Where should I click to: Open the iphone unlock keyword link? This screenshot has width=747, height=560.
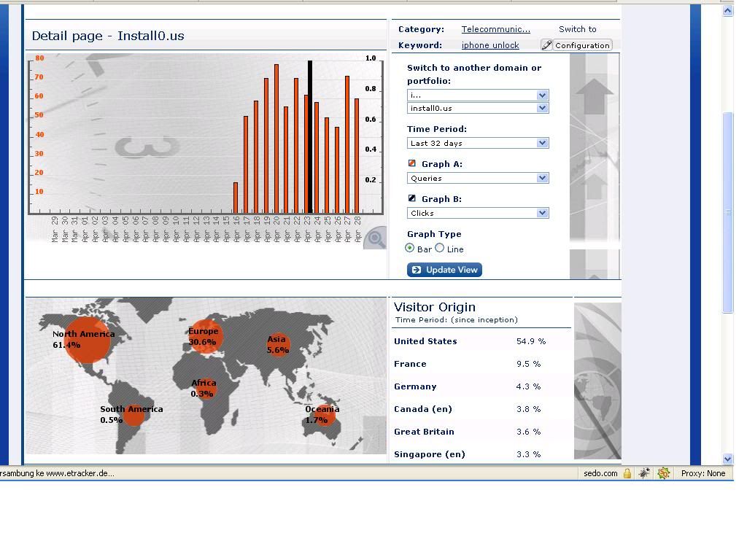(x=490, y=45)
